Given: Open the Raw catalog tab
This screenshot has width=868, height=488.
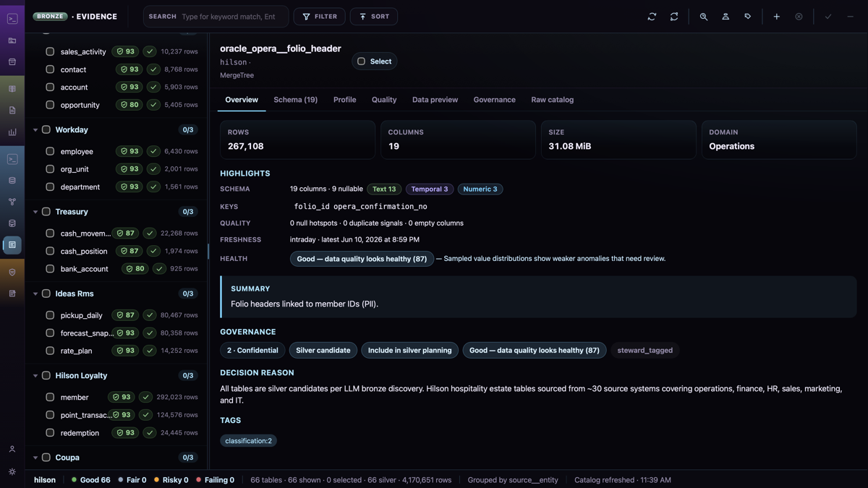Looking at the screenshot, I should pyautogui.click(x=553, y=100).
